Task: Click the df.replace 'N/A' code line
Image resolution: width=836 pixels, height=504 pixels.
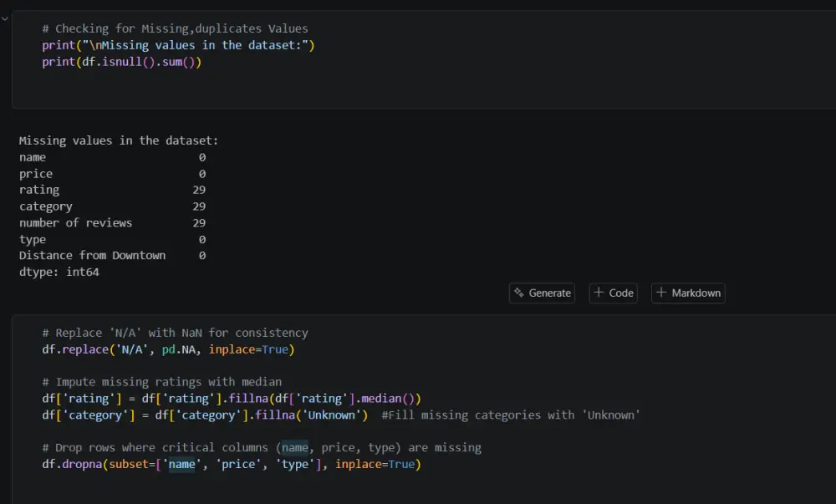Action: coord(168,349)
